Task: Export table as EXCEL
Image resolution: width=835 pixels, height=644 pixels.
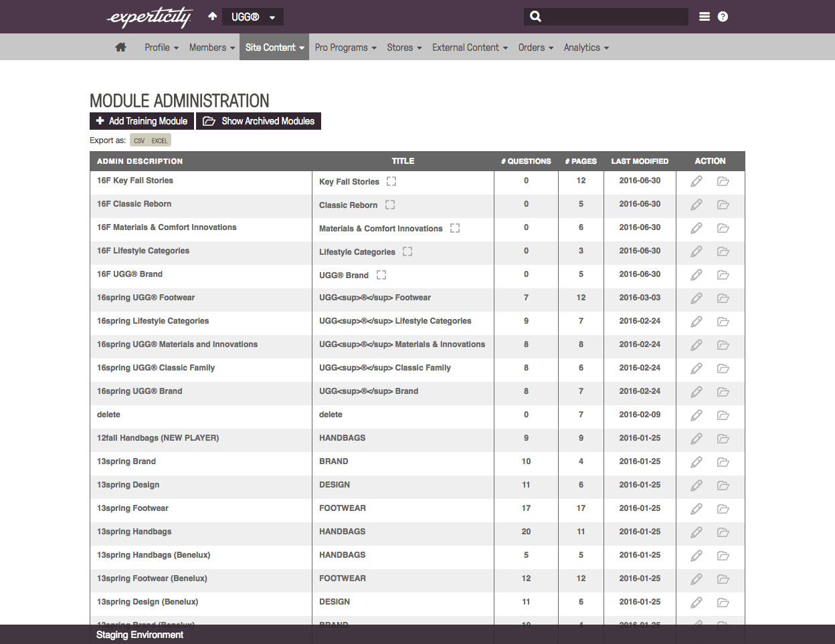Action: pos(159,140)
